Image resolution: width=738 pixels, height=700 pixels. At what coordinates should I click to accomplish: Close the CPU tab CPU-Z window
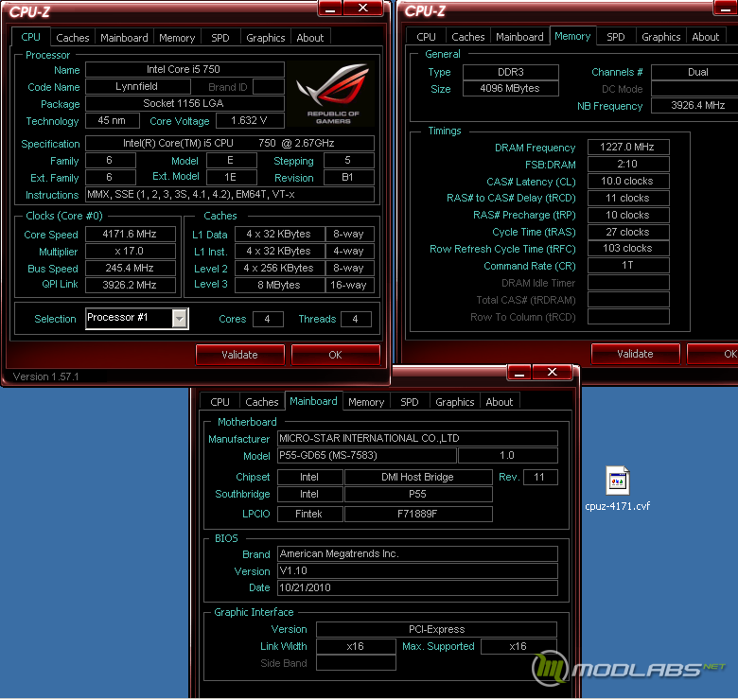(363, 8)
